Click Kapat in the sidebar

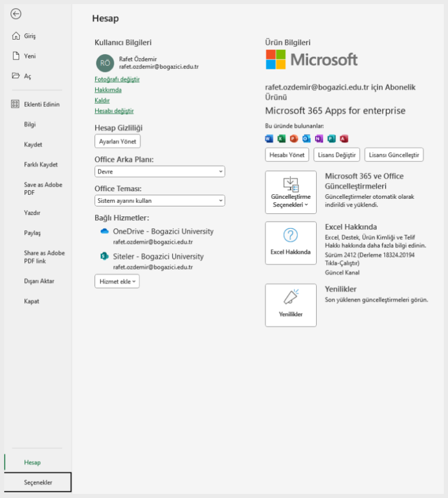pos(32,301)
